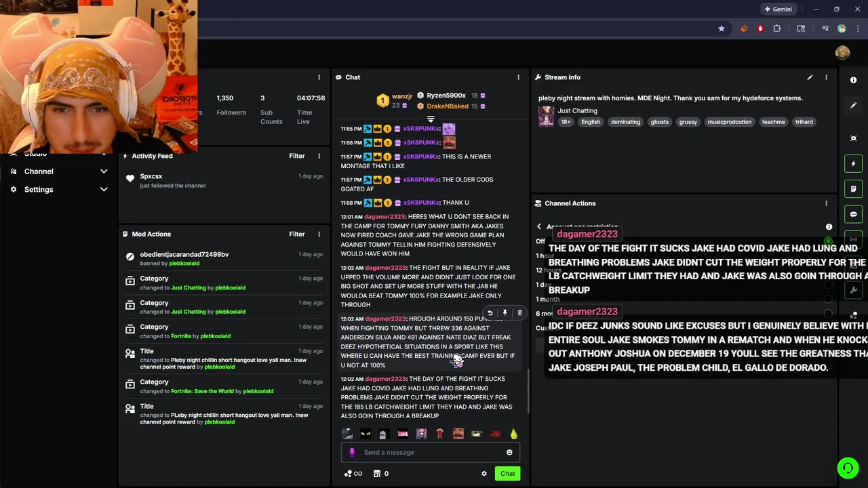The height and width of the screenshot is (488, 868).
Task: Pin the hovered chat message
Action: click(x=505, y=313)
